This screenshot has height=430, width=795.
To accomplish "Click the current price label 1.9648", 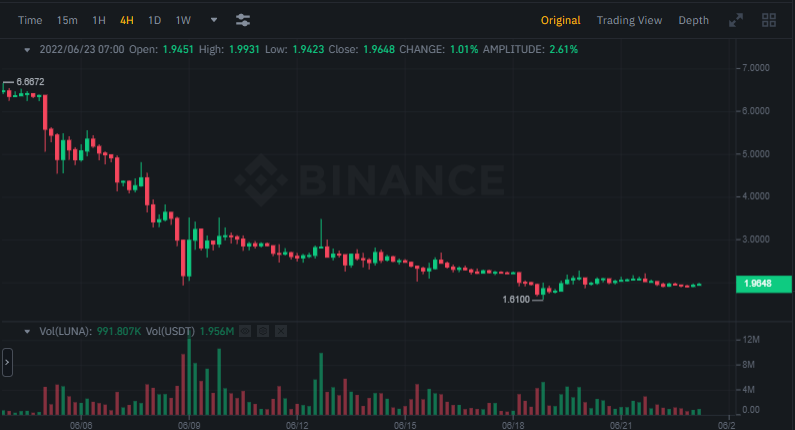I will click(761, 284).
